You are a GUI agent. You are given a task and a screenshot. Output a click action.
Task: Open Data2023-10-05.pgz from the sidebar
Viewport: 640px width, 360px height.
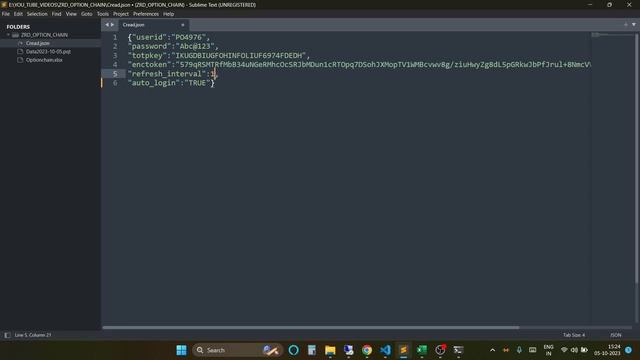tap(48, 52)
